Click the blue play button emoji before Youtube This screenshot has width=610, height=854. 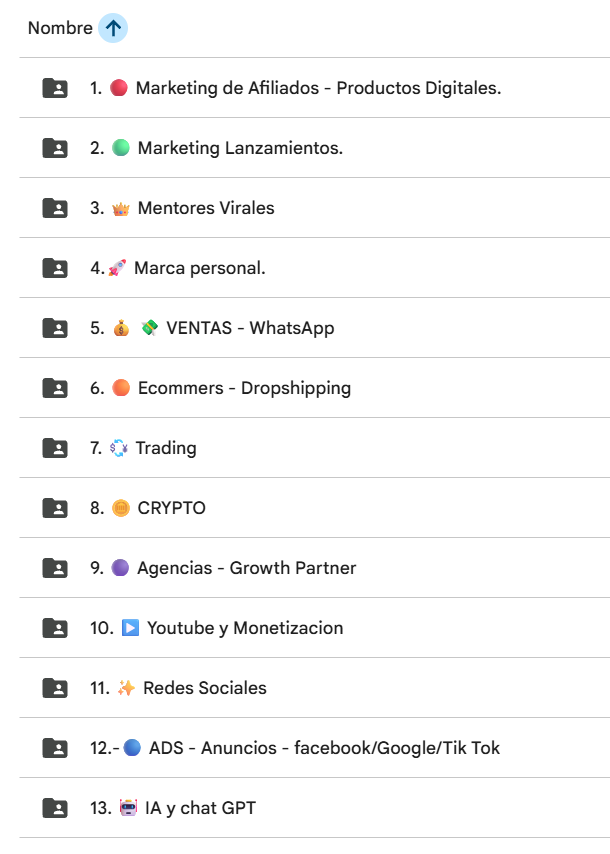[130, 628]
